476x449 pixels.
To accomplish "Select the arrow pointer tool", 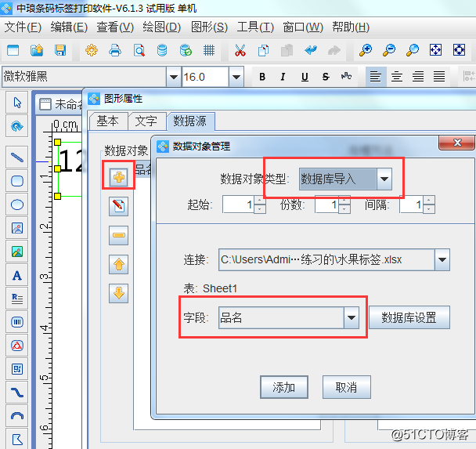I will click(x=17, y=103).
